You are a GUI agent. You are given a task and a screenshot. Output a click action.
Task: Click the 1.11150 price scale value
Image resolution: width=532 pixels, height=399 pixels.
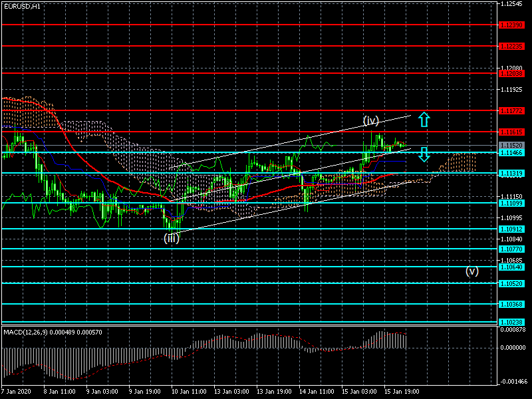[511, 196]
